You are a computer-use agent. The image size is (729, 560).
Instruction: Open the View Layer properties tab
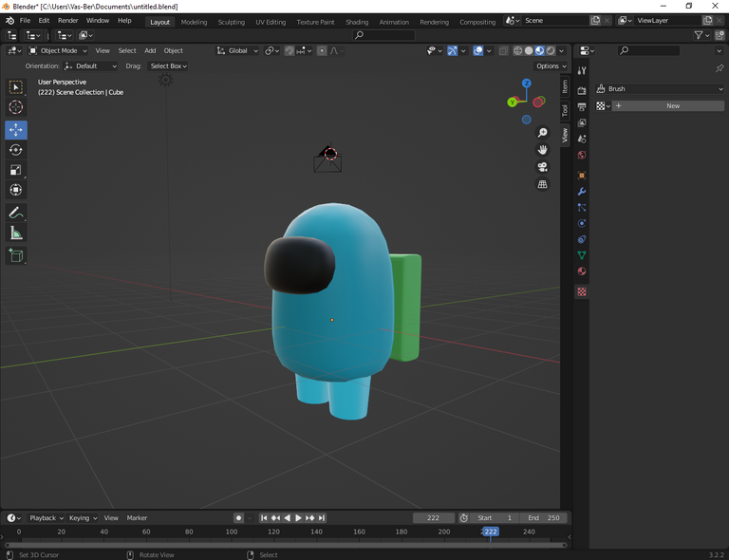coord(582,122)
